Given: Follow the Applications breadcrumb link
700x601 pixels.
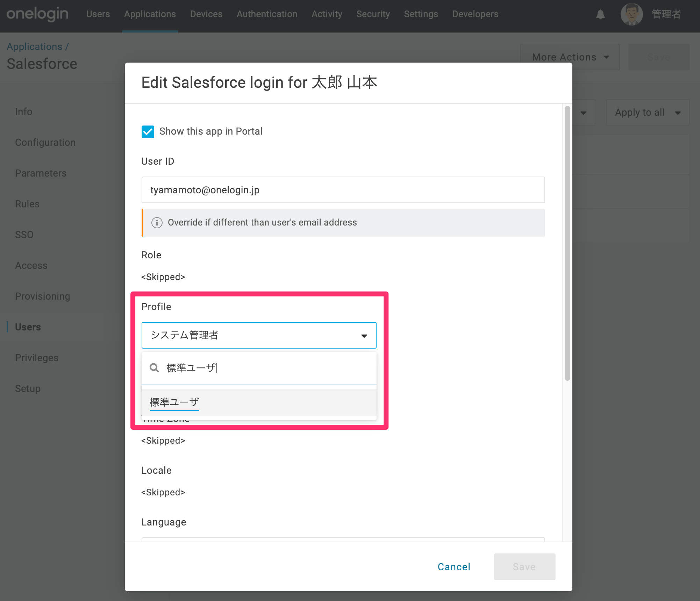Looking at the screenshot, I should click(x=35, y=46).
